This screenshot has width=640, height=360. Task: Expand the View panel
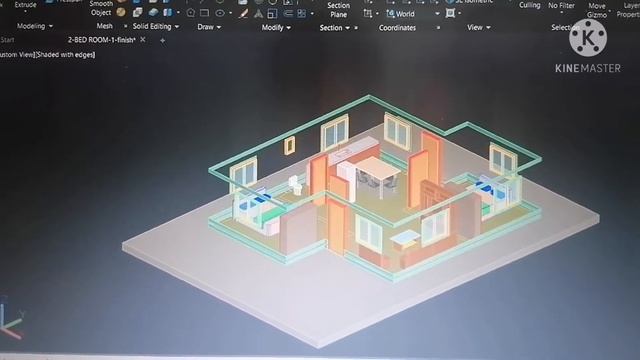[x=479, y=27]
